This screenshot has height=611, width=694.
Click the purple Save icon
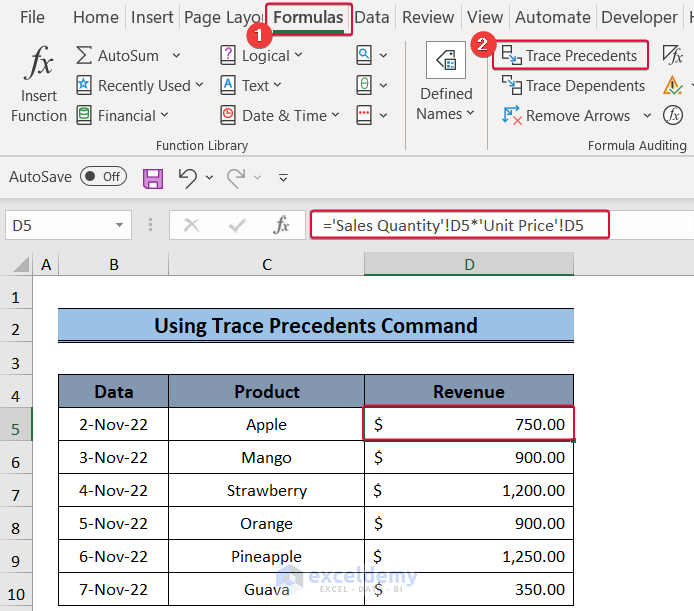point(153,178)
